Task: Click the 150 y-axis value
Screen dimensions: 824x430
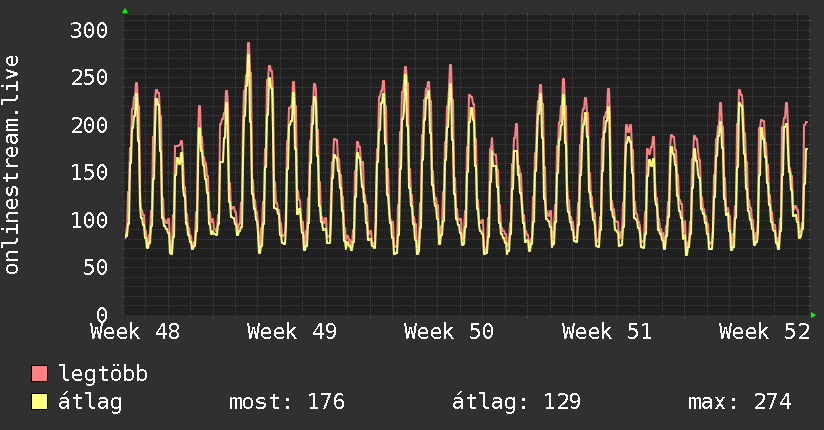Action: coord(89,172)
